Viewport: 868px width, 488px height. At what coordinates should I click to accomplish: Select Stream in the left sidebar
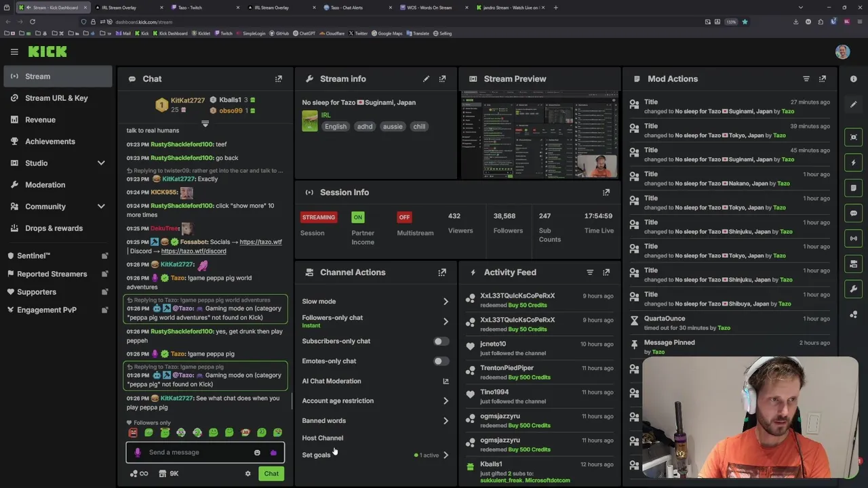tap(57, 77)
